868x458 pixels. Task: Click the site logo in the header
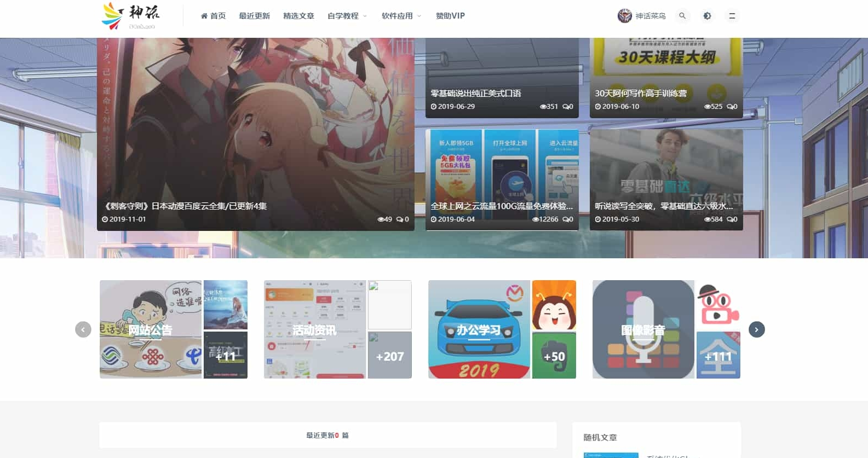(131, 16)
